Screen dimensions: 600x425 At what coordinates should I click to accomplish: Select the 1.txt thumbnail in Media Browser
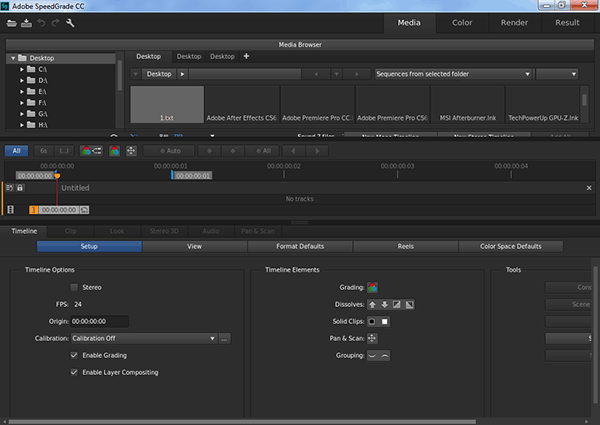[167, 104]
